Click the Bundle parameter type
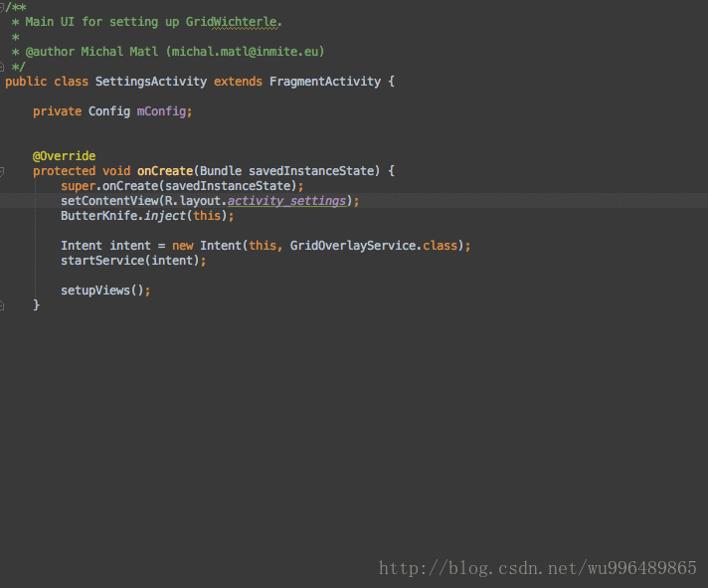 tap(221, 171)
